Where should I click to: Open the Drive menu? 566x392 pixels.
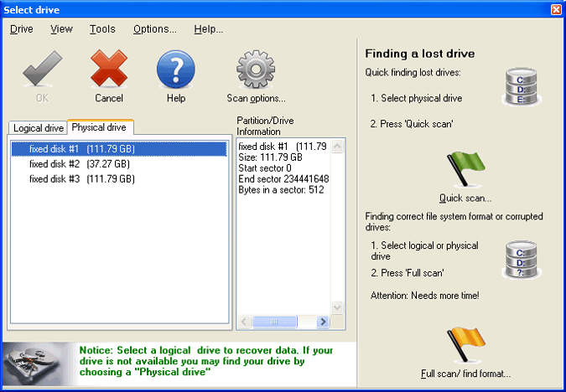[22, 29]
